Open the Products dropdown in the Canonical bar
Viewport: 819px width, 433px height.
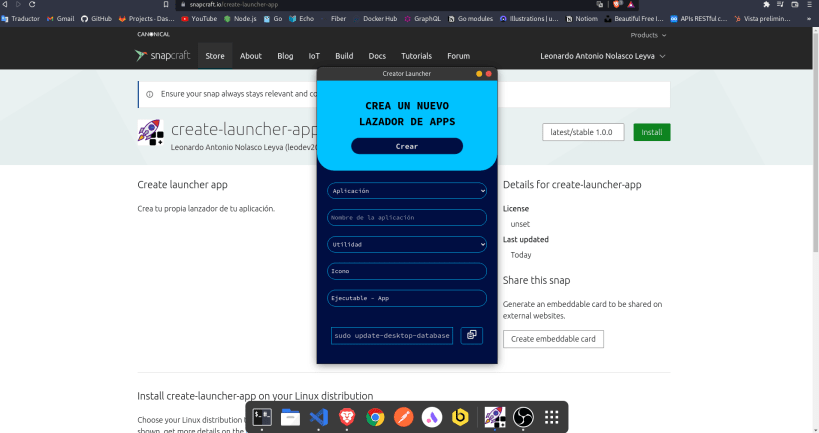648,35
